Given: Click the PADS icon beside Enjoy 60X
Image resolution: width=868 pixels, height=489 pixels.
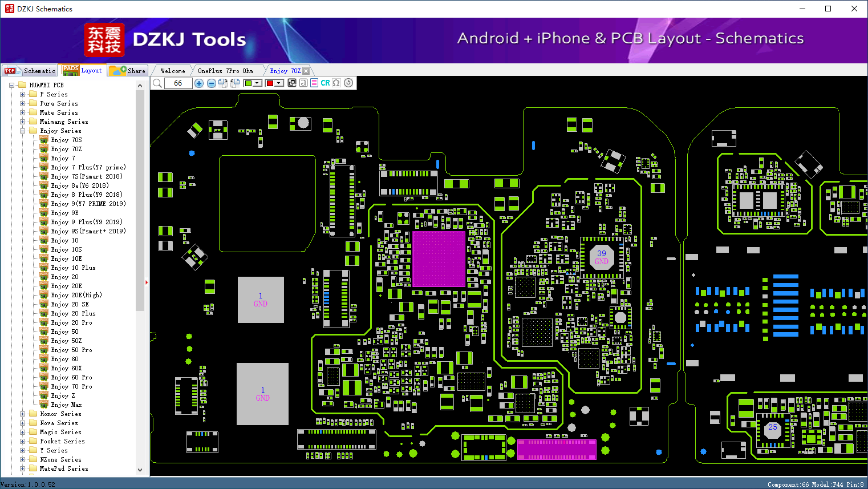Looking at the screenshot, I should click(x=44, y=367).
